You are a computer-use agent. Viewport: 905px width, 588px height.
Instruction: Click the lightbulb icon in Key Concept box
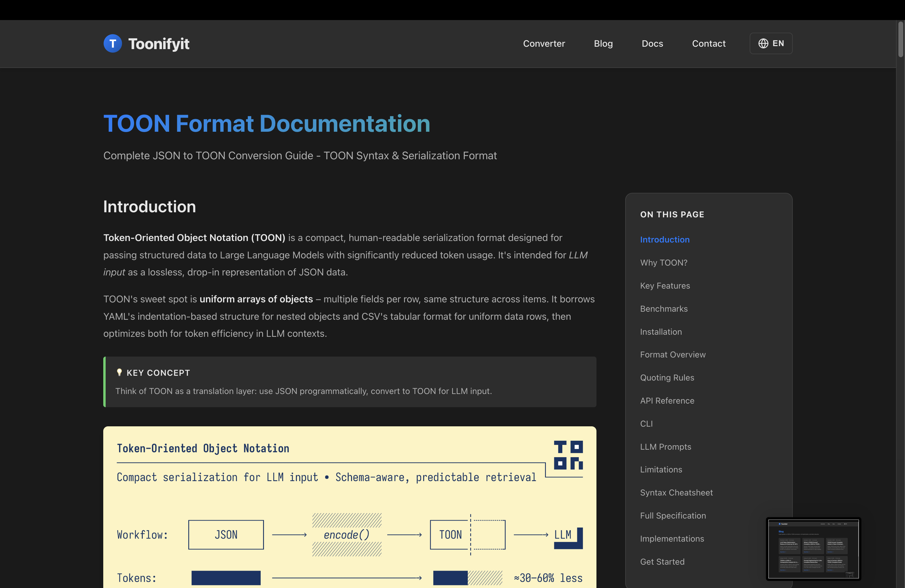coord(119,372)
